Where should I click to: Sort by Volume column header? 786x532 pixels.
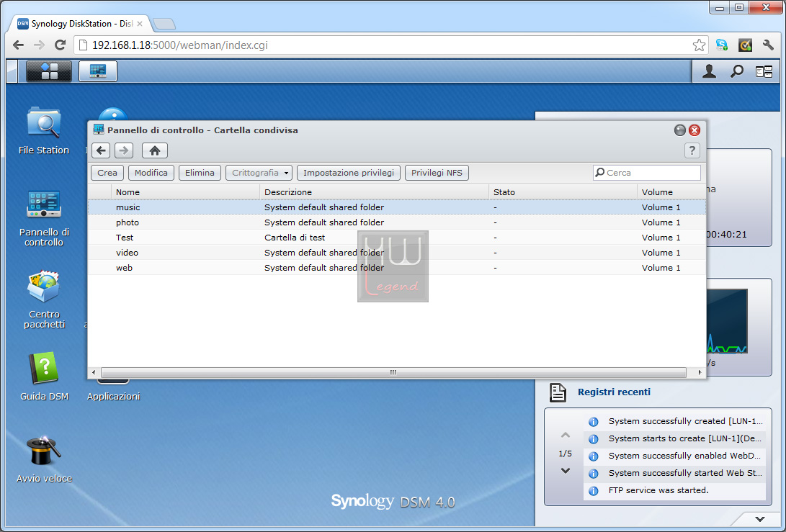coord(671,192)
